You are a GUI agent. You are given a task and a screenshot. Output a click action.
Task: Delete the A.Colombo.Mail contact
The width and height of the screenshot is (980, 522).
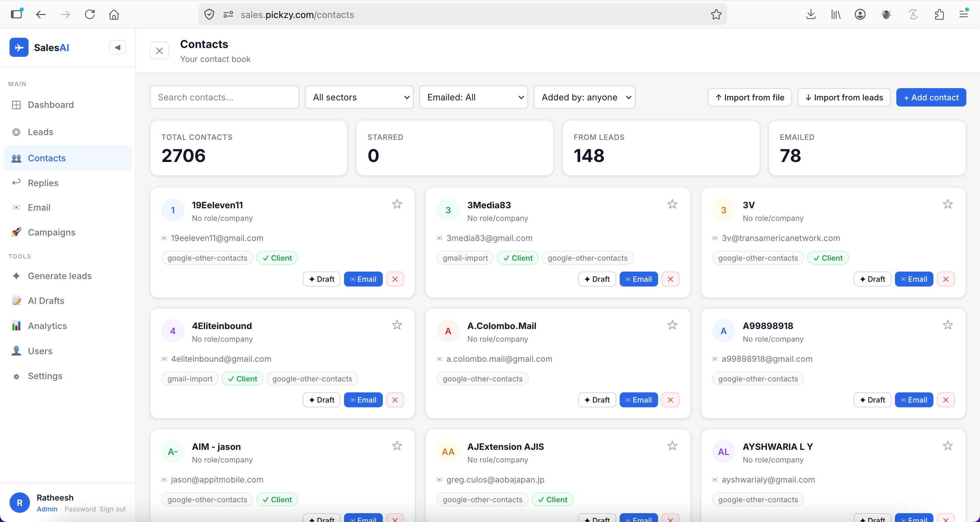coord(670,400)
